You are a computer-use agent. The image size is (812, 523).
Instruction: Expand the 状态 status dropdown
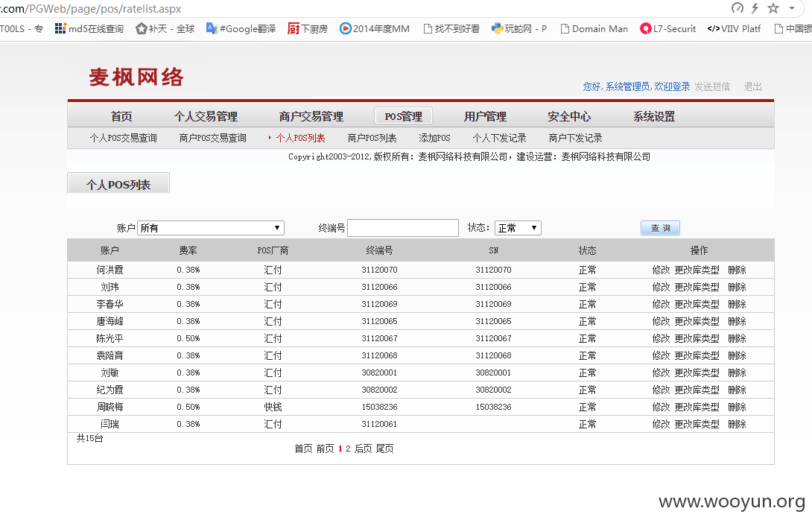point(518,228)
